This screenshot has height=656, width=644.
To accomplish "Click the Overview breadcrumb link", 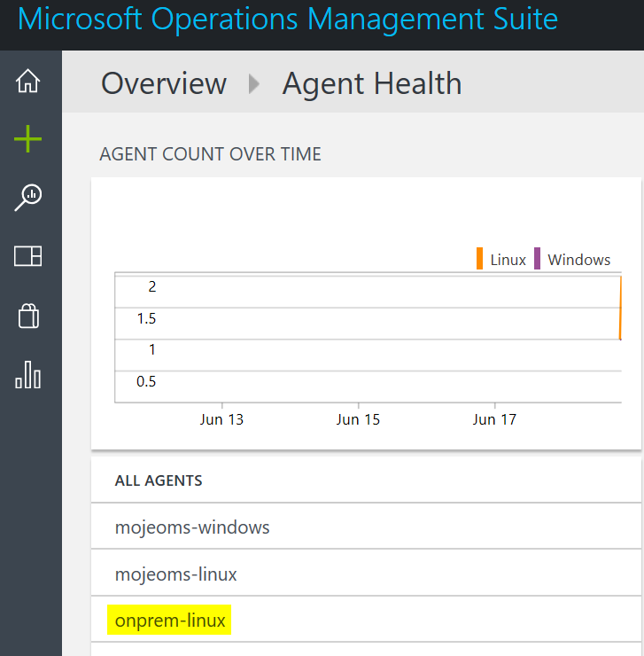I will point(164,83).
